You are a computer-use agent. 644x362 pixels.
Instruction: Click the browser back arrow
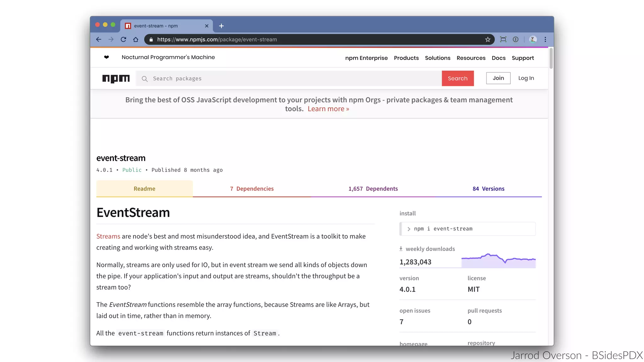[x=99, y=40]
